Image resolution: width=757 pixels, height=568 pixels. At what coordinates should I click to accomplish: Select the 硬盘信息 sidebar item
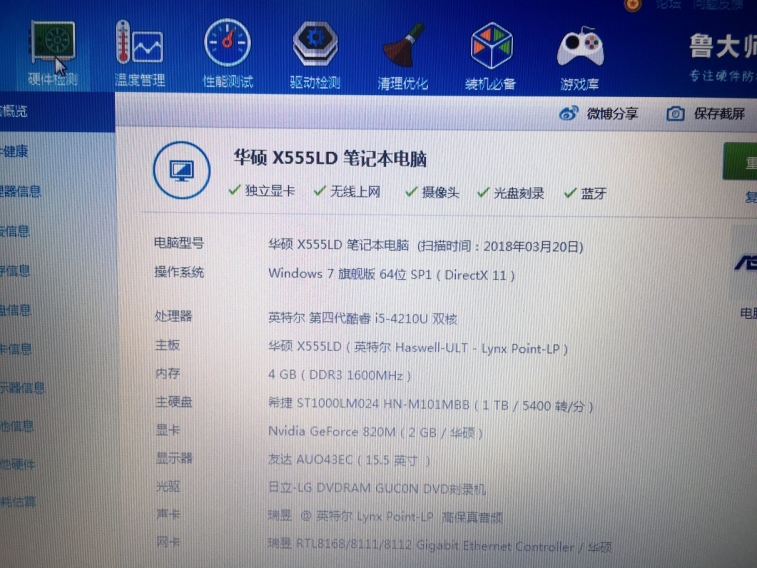pyautogui.click(x=15, y=310)
